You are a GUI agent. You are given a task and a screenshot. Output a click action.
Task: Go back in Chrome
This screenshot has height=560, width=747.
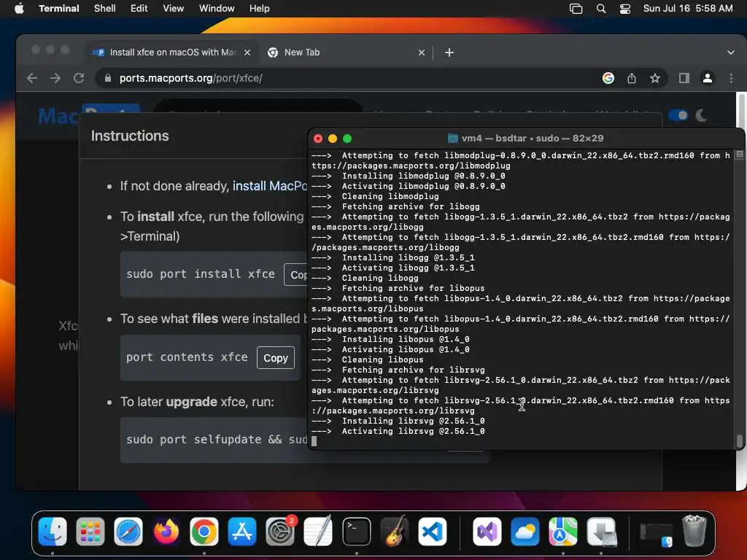tap(32, 78)
